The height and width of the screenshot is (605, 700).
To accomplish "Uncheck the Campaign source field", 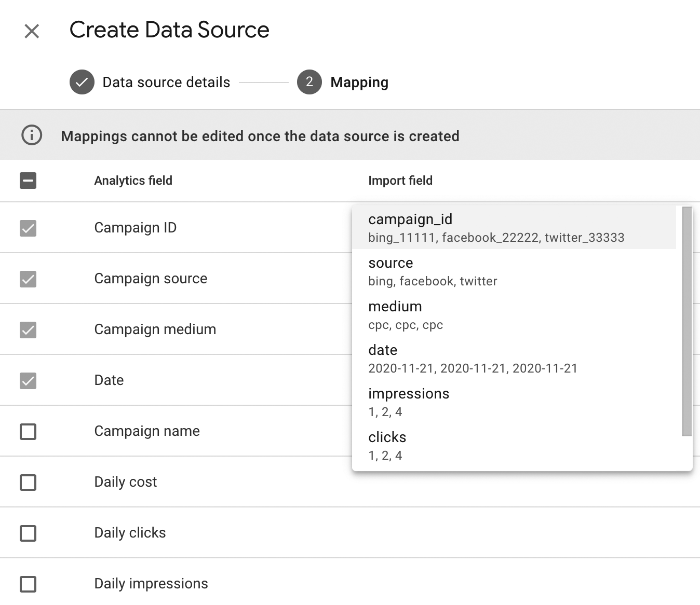I will pyautogui.click(x=28, y=278).
